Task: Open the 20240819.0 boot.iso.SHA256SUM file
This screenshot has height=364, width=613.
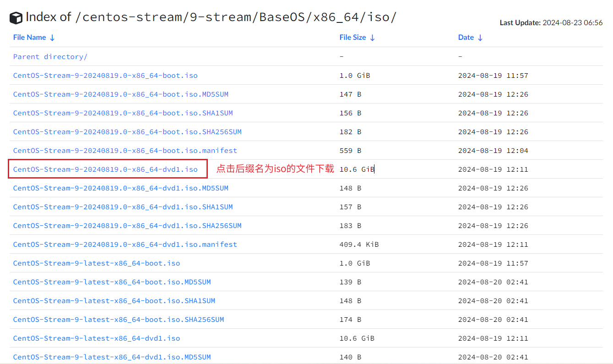Action: click(127, 132)
